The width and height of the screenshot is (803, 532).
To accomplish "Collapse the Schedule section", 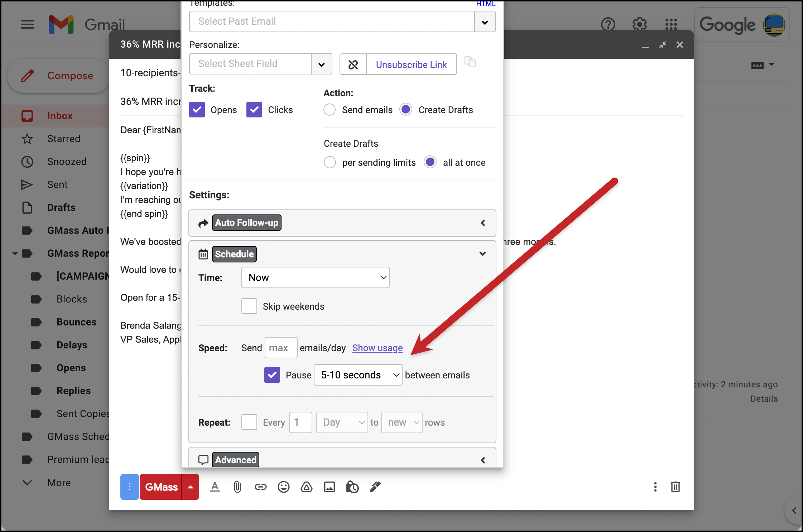I will 482,254.
